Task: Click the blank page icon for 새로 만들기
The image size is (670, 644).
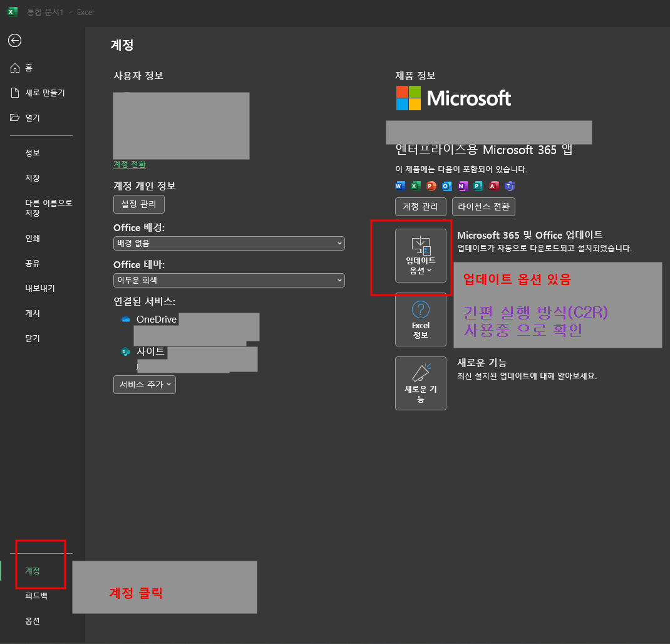Action: click(15, 93)
